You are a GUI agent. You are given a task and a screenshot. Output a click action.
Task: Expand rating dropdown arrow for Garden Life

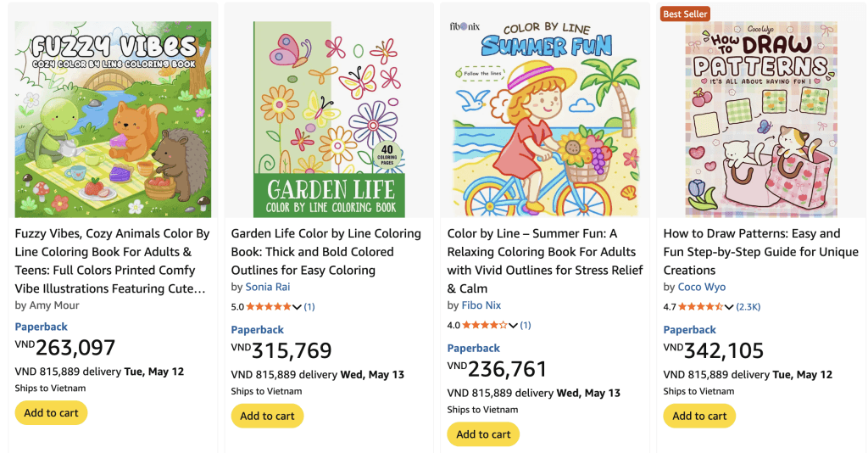[x=298, y=307]
